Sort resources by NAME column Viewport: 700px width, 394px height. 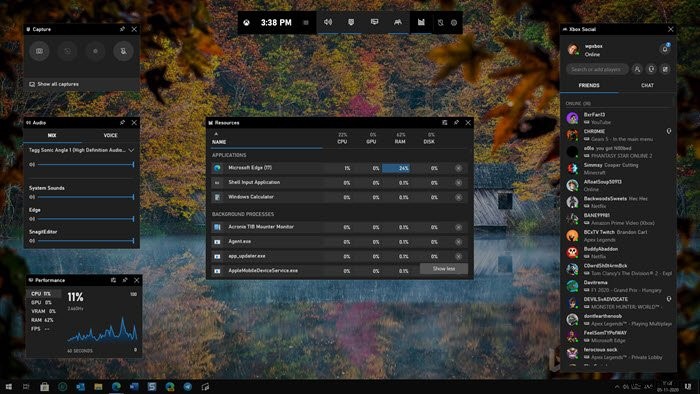[x=219, y=142]
